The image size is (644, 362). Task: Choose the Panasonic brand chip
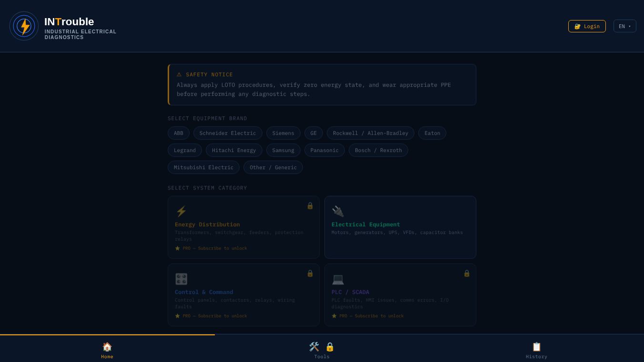tap(324, 150)
